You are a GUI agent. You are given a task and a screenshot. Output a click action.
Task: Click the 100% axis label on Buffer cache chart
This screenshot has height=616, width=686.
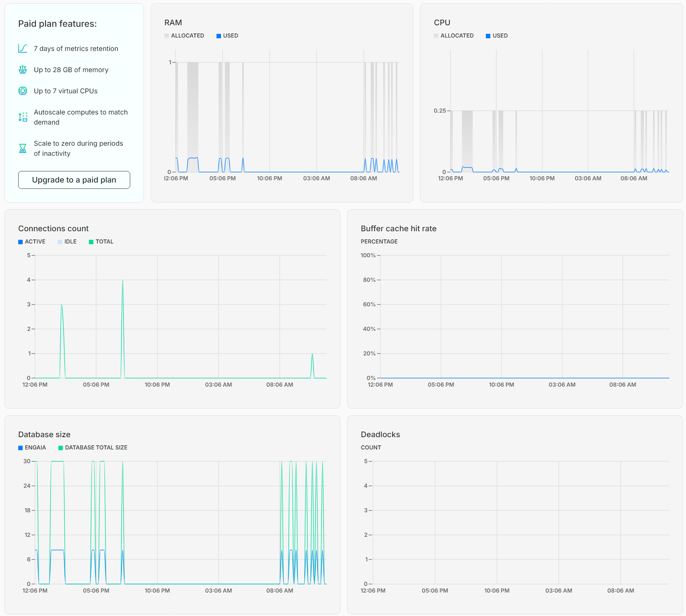pyautogui.click(x=368, y=255)
